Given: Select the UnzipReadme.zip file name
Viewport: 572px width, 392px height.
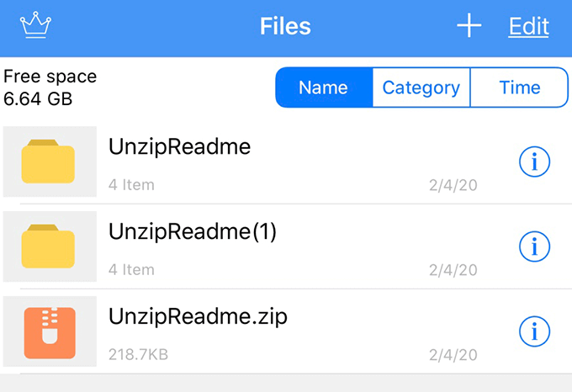Looking at the screenshot, I should point(199,317).
